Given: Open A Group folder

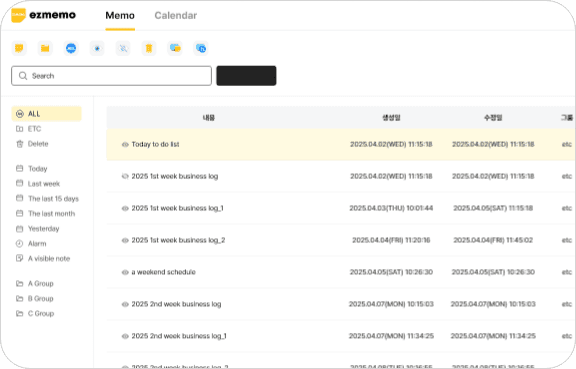Looking at the screenshot, I should (x=41, y=283).
